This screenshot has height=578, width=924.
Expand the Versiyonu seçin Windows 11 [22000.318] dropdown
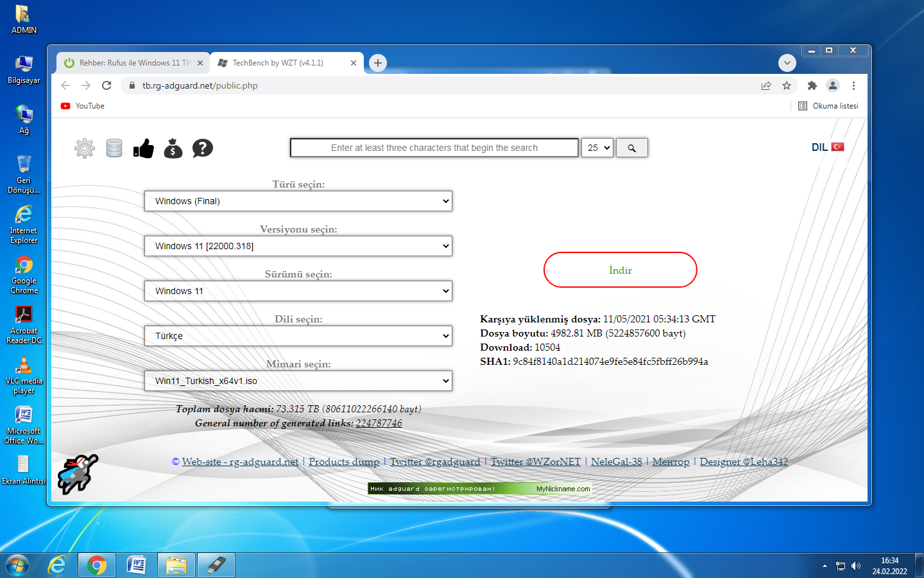298,246
